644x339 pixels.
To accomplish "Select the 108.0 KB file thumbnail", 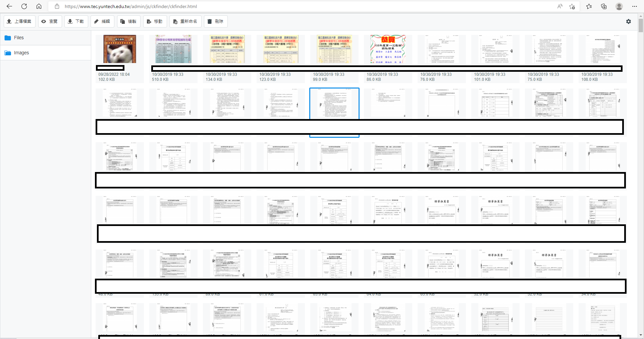I will pyautogui.click(x=603, y=49).
